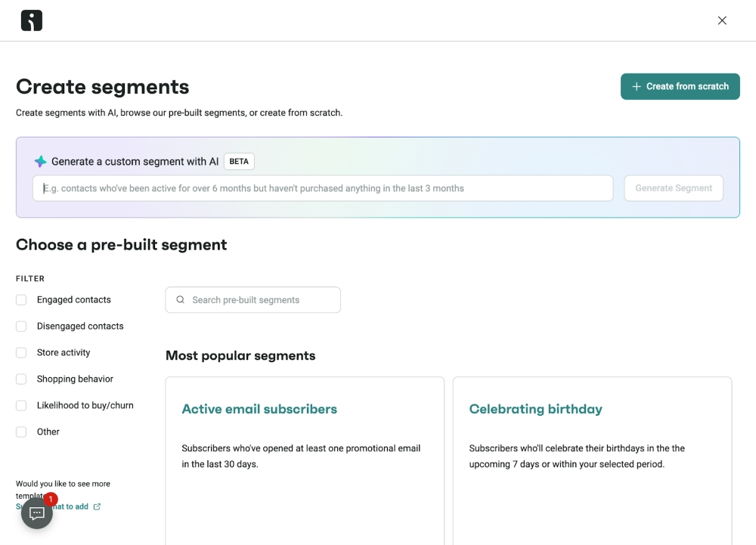Image resolution: width=756 pixels, height=545 pixels.
Task: Click the red notification badge on chat bubble
Action: [50, 500]
